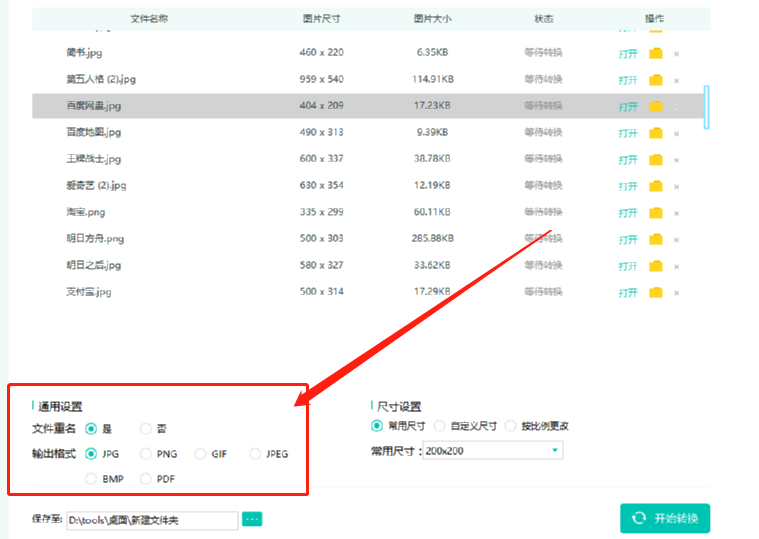Choose BMP output format

coord(91,479)
